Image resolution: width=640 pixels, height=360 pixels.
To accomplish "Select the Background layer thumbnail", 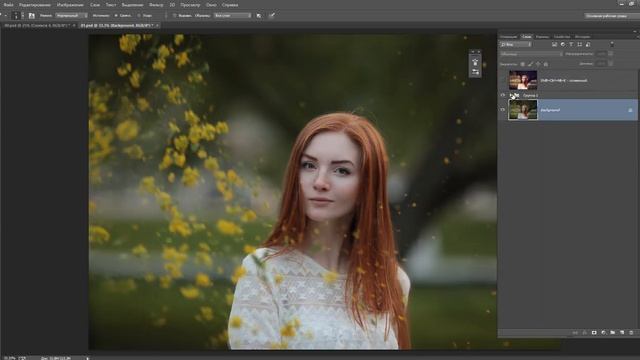I will (523, 110).
